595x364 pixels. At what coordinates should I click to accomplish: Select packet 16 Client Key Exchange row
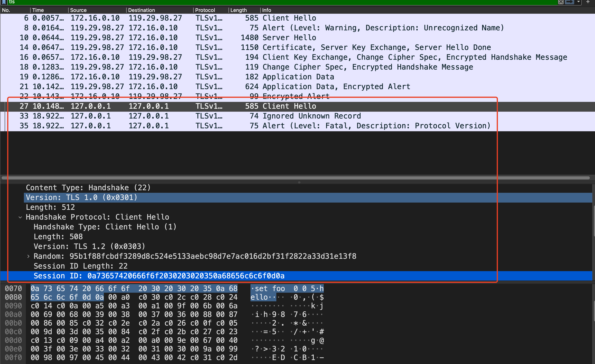[297, 57]
